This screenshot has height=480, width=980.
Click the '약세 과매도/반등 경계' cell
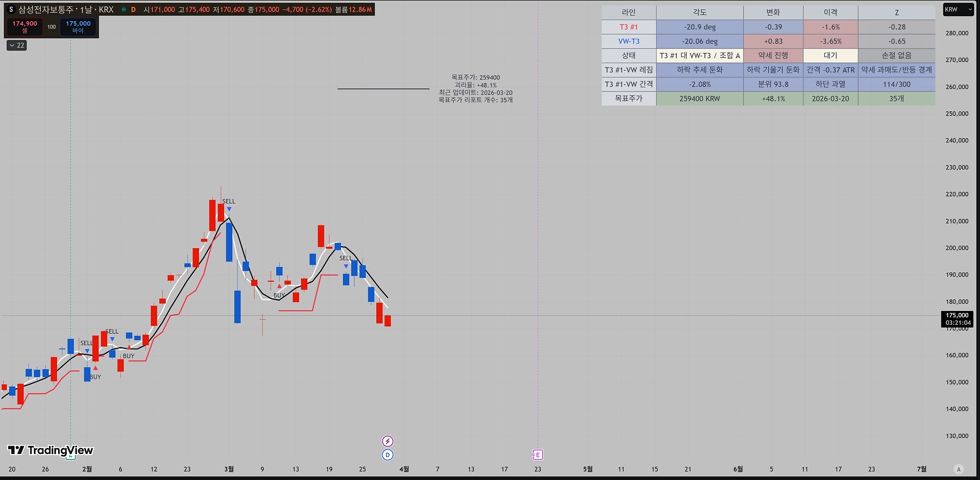click(897, 70)
